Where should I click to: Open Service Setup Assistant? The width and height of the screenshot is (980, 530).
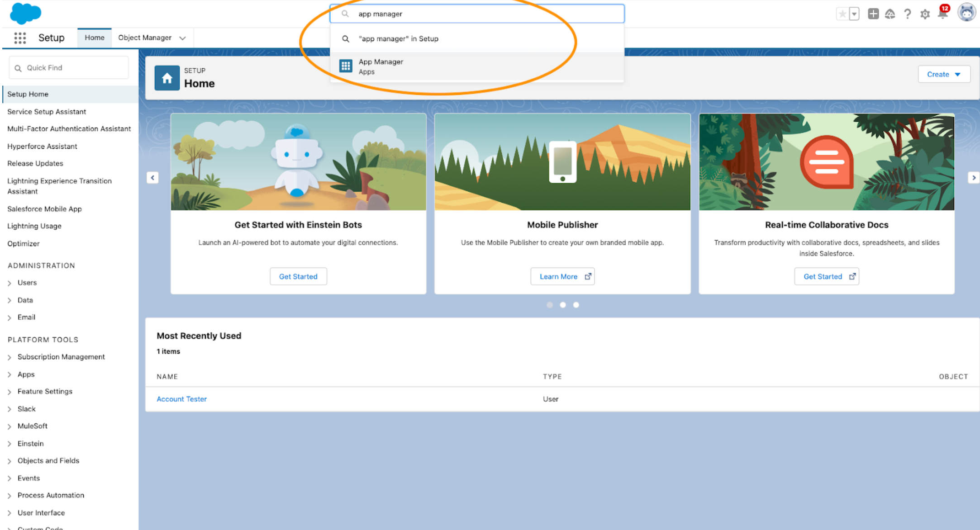(x=47, y=112)
